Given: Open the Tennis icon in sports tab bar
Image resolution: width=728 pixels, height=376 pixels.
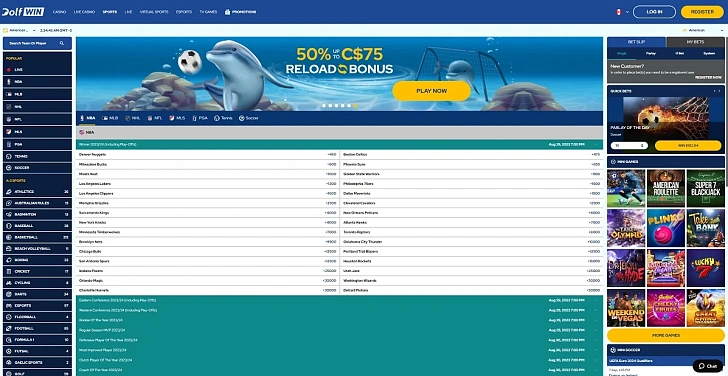Looking at the screenshot, I should point(217,118).
